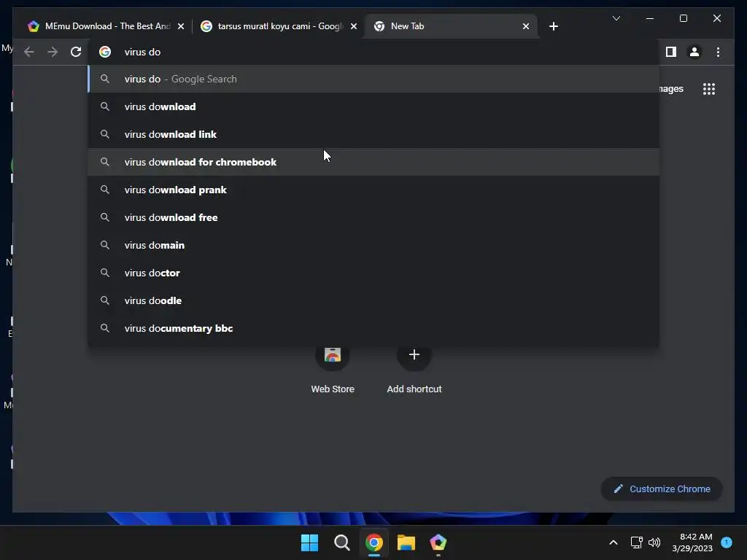Pick the 'virus download link' suggestion
Screen dimensions: 747x560
pyautogui.click(x=373, y=134)
